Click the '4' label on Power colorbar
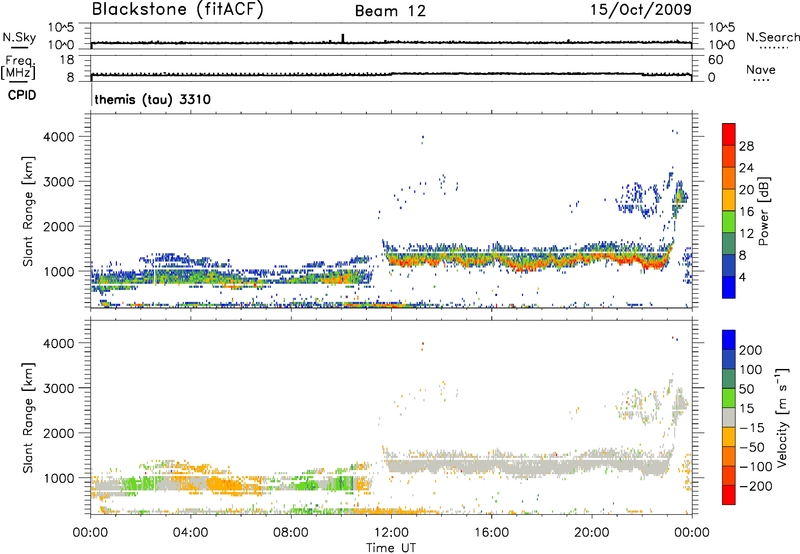The height and width of the screenshot is (554, 800). [x=742, y=278]
